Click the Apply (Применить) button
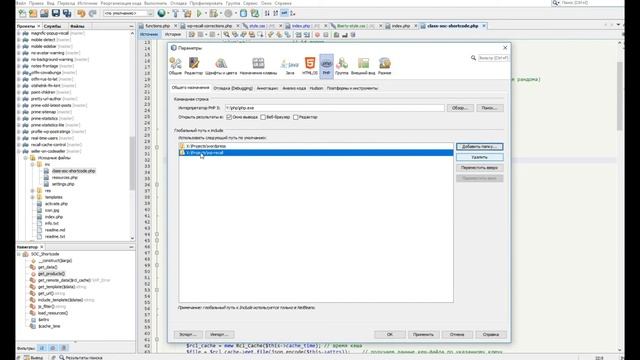This screenshot has width=640, height=360. point(423,334)
